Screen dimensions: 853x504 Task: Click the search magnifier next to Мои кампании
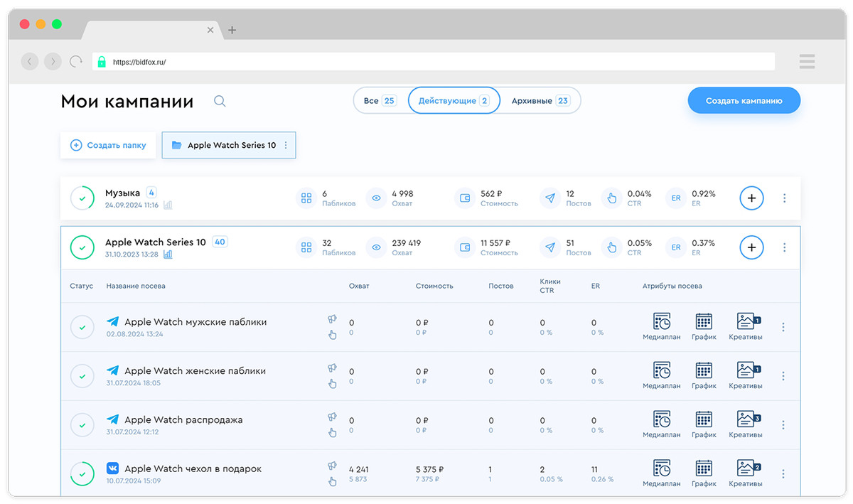click(x=220, y=101)
